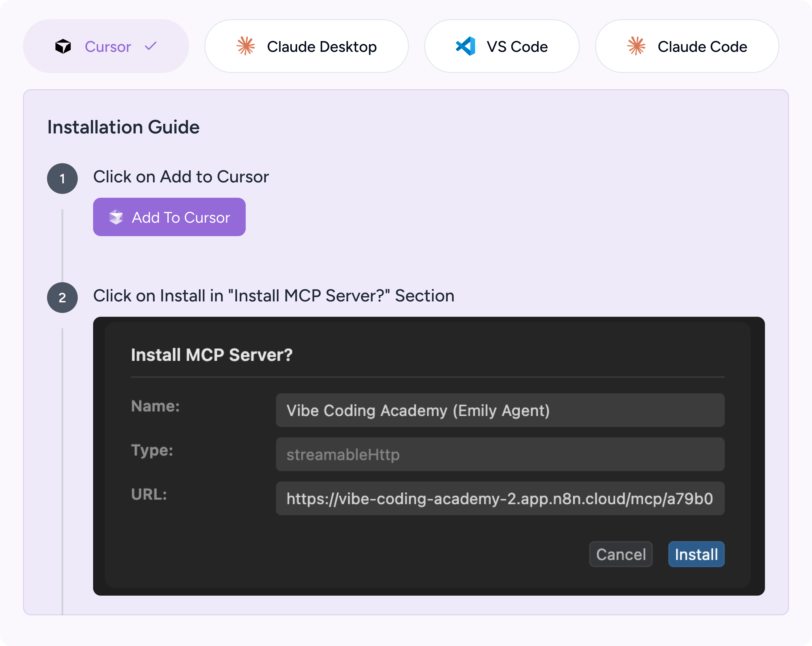Click the step 2 instruction about Install MCP Server
The height and width of the screenshot is (646, 812).
pos(274,296)
